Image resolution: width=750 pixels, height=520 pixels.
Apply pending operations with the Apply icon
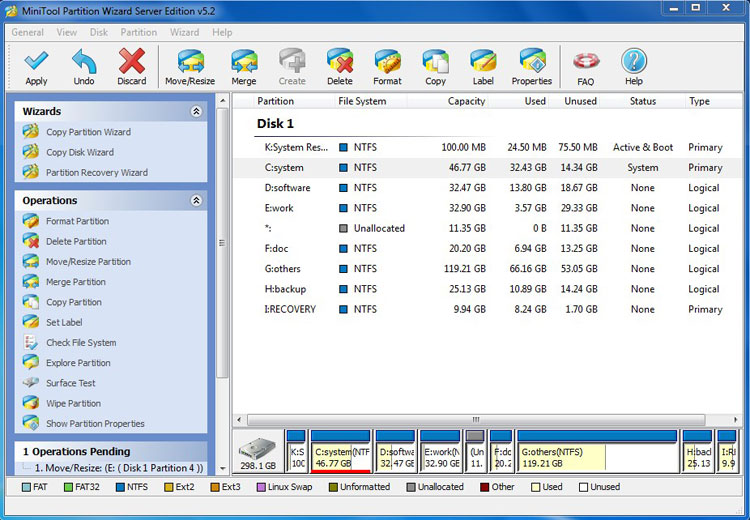36,67
